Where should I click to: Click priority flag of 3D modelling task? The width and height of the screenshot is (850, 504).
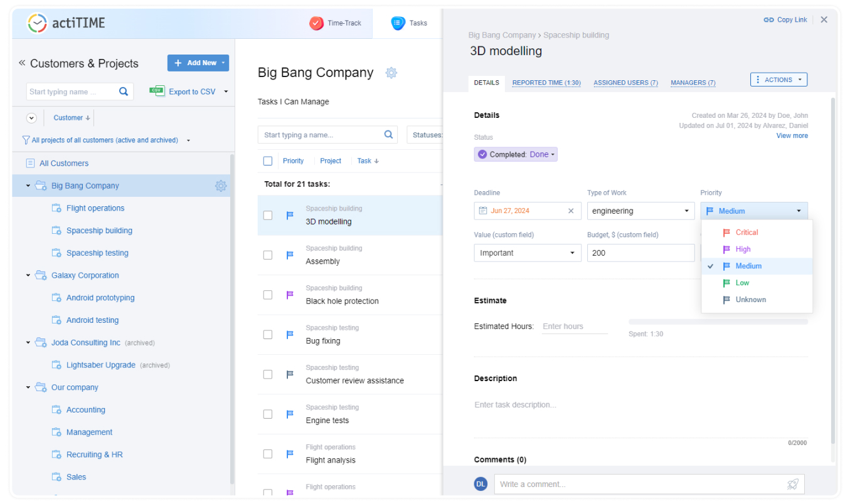coord(290,215)
